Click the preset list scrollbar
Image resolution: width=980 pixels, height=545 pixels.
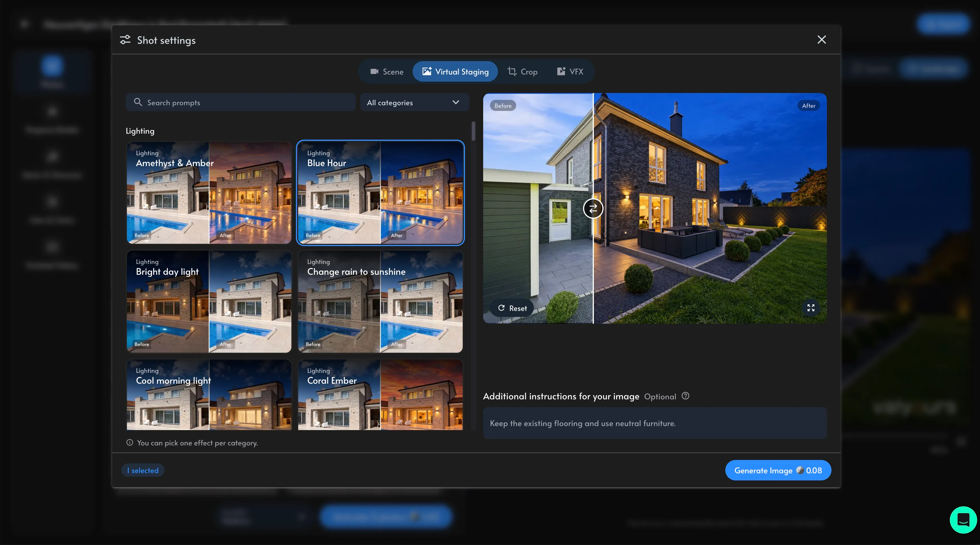click(x=473, y=131)
